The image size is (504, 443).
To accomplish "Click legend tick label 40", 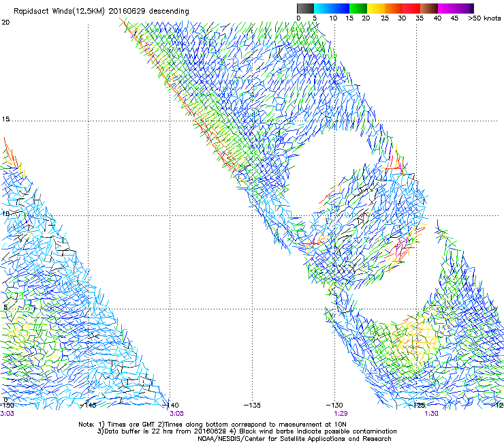I will [437, 18].
